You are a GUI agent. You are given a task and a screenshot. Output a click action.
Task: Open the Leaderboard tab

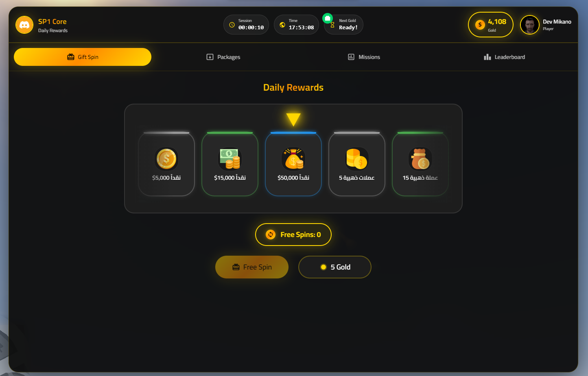coord(505,57)
